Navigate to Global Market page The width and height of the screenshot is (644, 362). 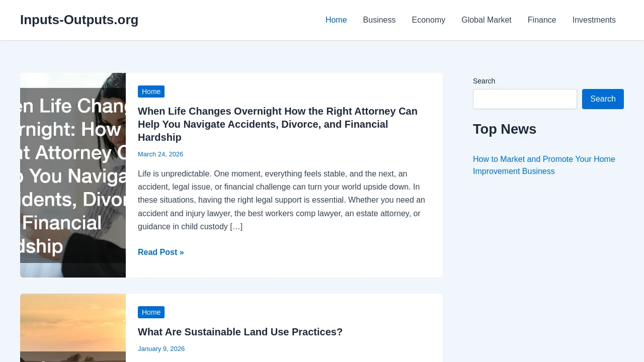[x=486, y=20]
